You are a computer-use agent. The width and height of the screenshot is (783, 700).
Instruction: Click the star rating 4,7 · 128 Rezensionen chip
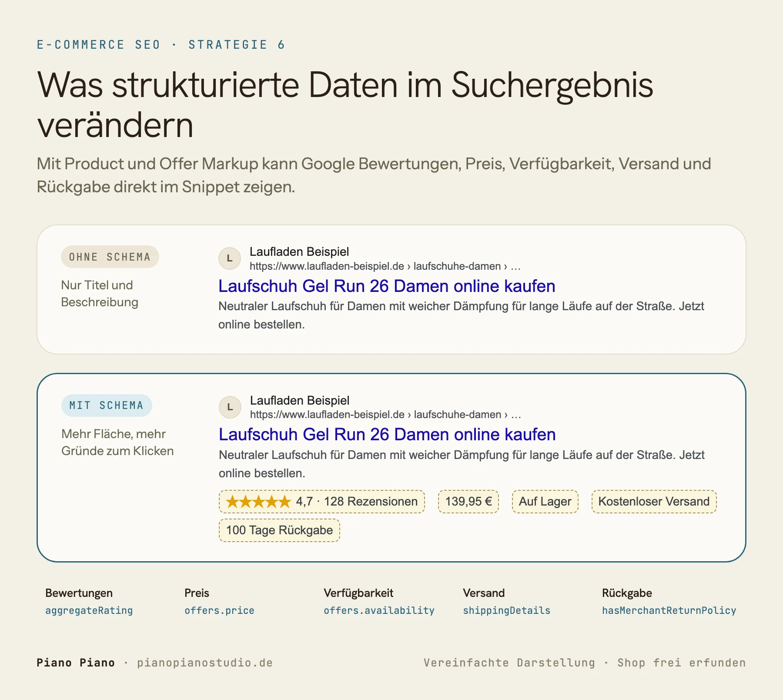[x=322, y=502]
